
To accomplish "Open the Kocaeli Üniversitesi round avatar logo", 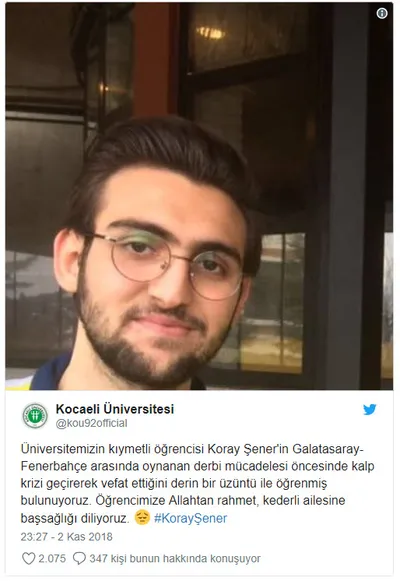I will click(35, 416).
